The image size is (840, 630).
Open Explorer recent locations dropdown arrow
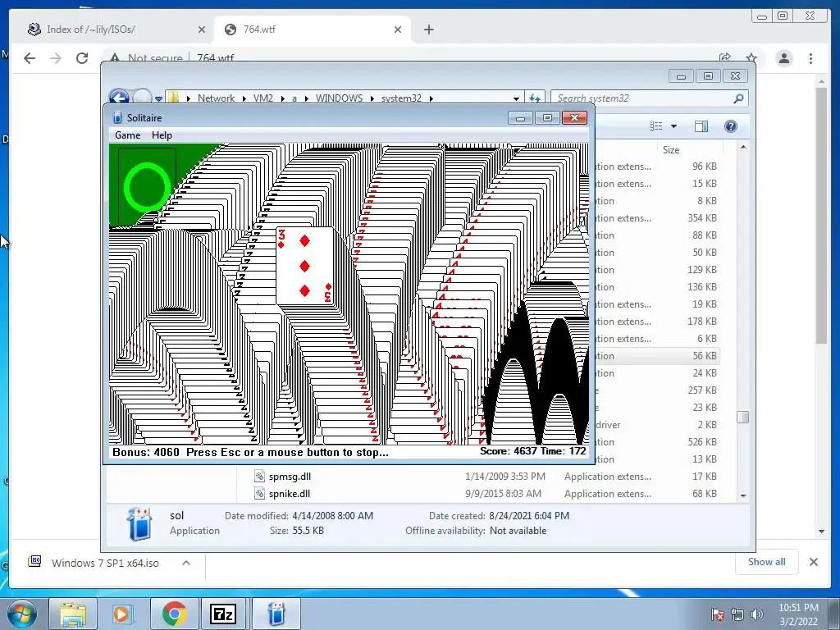click(x=158, y=98)
